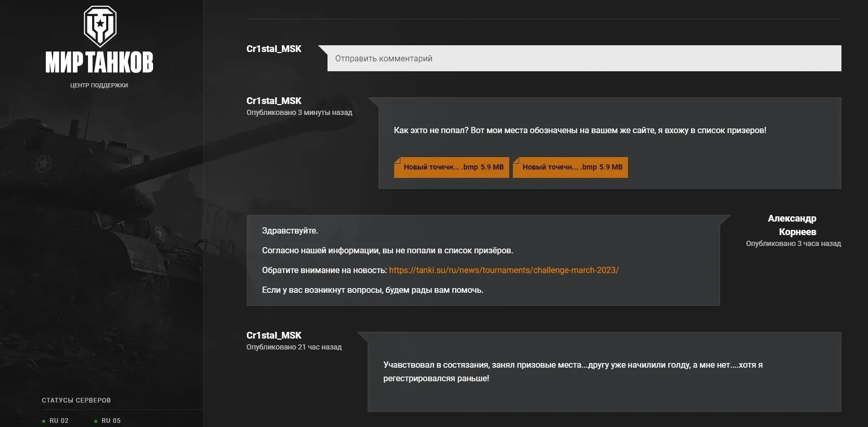Open the Центр поддержки home link
The image size is (868, 427).
point(99,85)
